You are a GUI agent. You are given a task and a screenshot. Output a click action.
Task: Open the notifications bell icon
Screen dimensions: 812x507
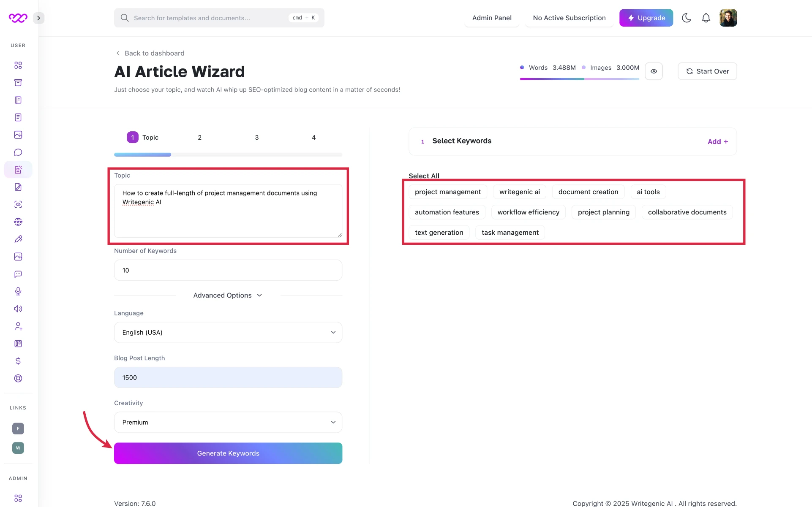[x=706, y=18]
